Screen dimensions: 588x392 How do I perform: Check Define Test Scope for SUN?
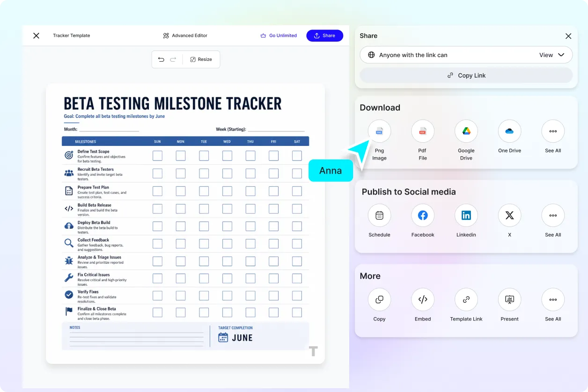click(157, 156)
